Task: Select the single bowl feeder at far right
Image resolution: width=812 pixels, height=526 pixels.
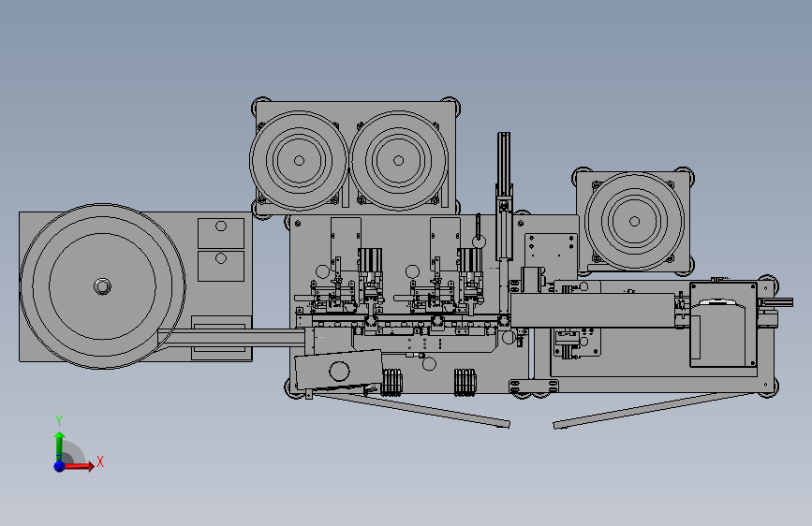Action: 634,222
